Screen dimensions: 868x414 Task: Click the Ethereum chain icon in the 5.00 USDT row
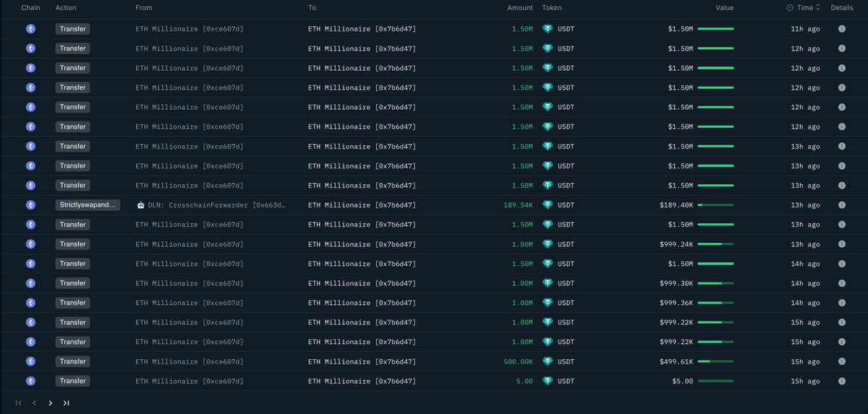point(30,381)
